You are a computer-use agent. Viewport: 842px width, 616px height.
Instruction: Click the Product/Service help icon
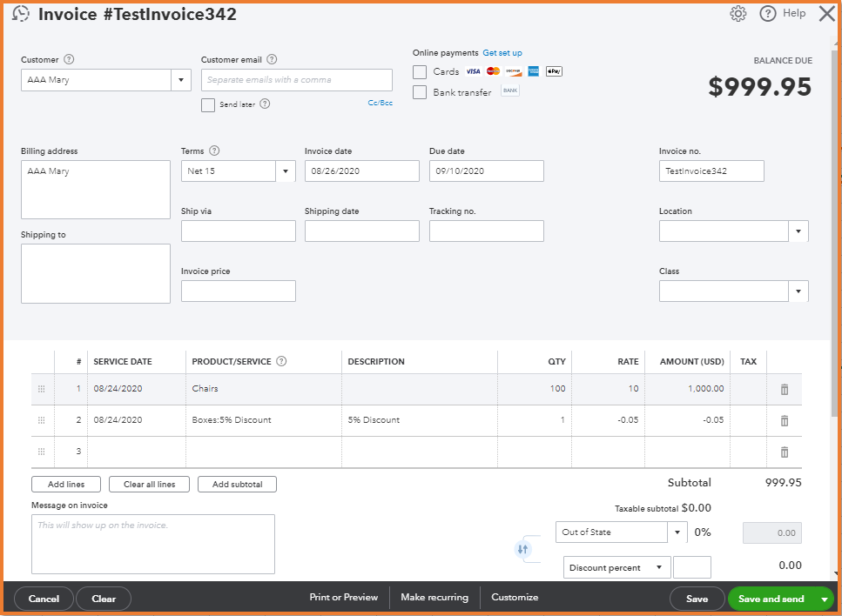click(x=281, y=361)
